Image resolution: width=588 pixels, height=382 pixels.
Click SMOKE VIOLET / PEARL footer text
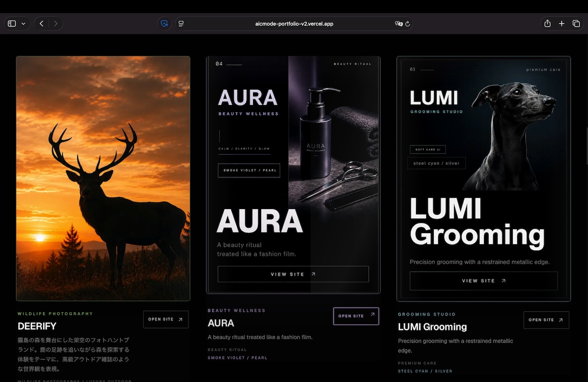[x=238, y=358]
